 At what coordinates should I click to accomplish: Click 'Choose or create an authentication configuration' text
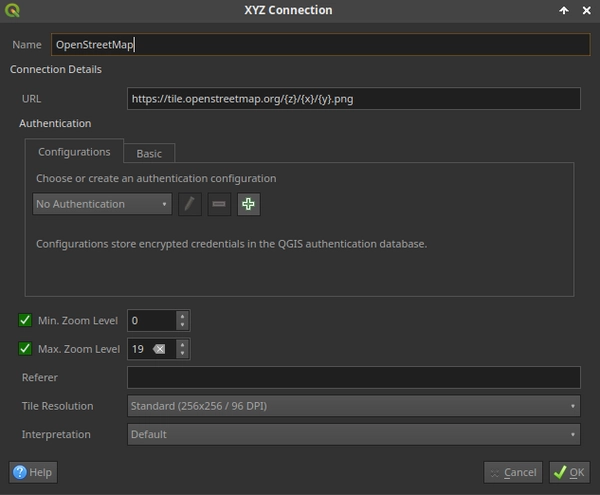coord(156,178)
